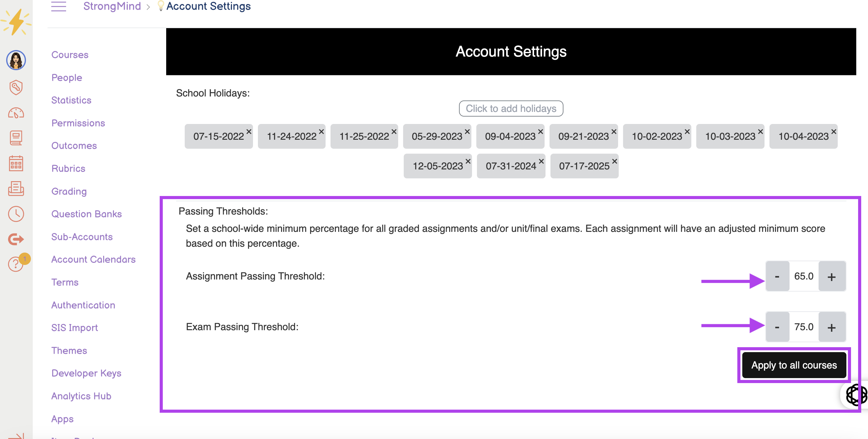The image size is (868, 439).
Task: Increase the Assignment Passing Threshold
Action: pyautogui.click(x=832, y=276)
